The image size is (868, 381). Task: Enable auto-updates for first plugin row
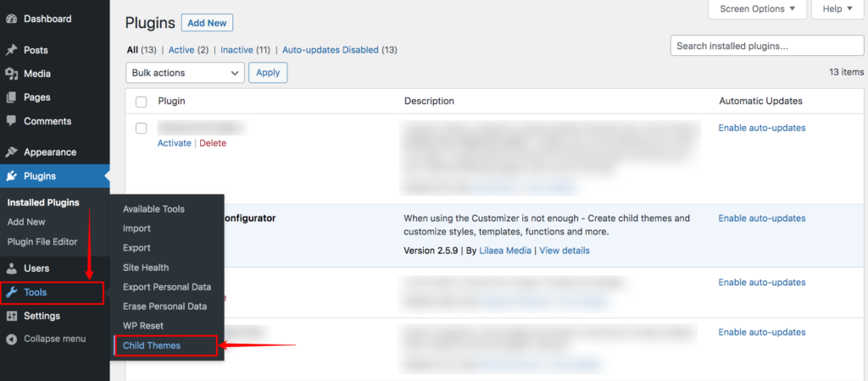point(762,128)
